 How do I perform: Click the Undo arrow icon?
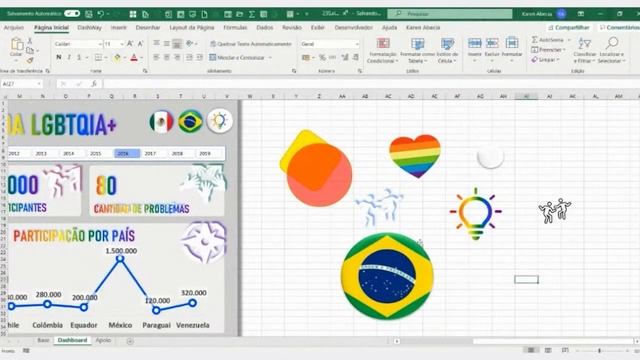click(101, 14)
